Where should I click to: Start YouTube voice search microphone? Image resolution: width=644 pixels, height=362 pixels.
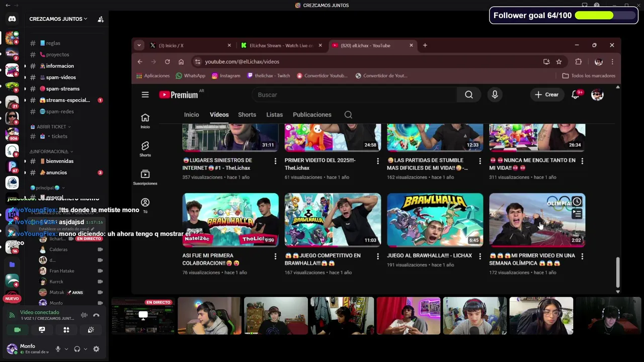(495, 95)
